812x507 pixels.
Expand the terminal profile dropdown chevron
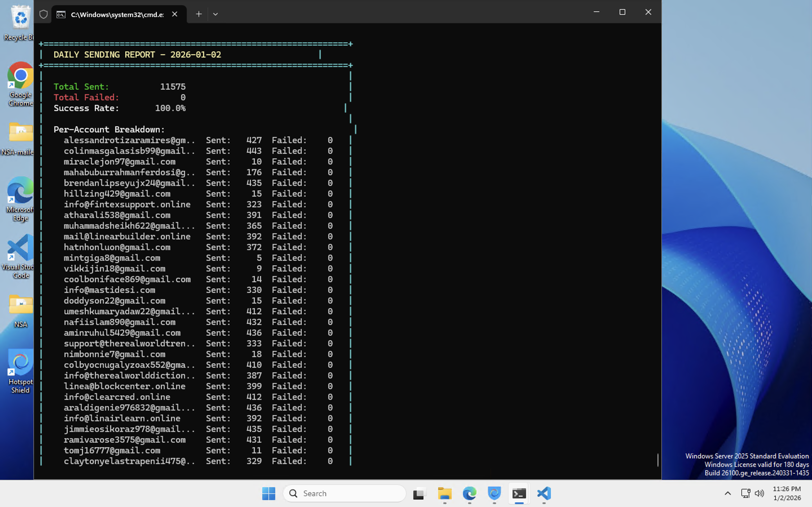click(215, 14)
